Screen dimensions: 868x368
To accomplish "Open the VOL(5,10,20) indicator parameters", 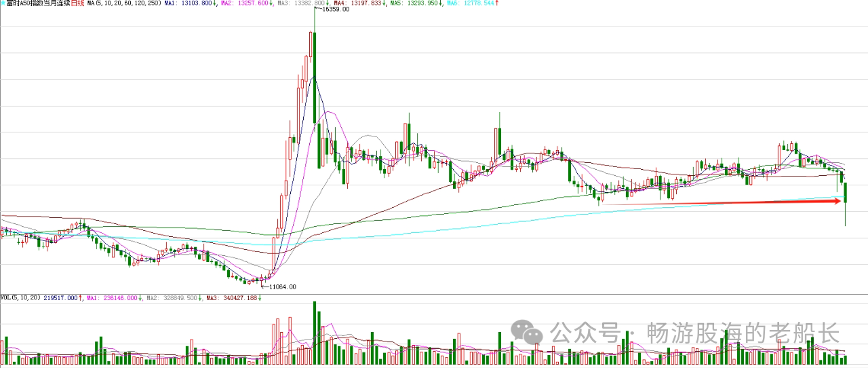I will pyautogui.click(x=20, y=297).
